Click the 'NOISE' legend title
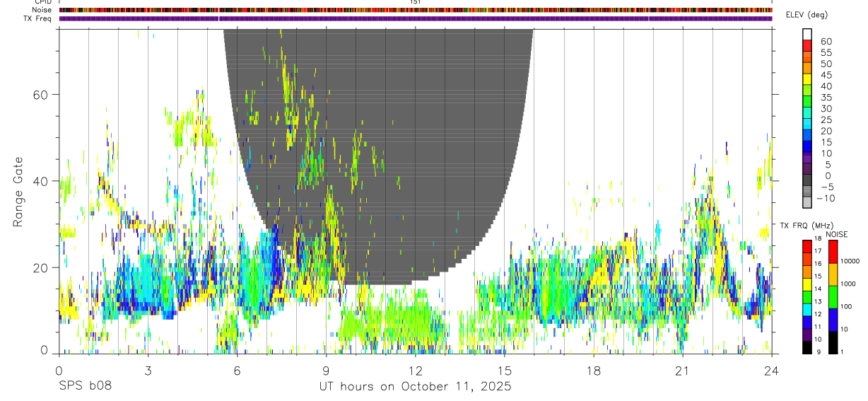The width and height of the screenshot is (868, 401). click(837, 235)
